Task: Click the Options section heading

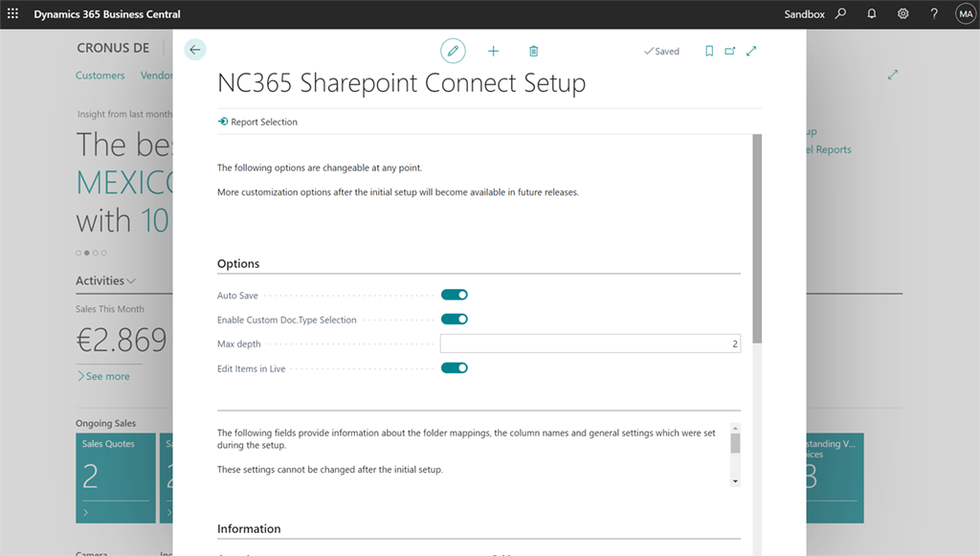Action: [238, 263]
